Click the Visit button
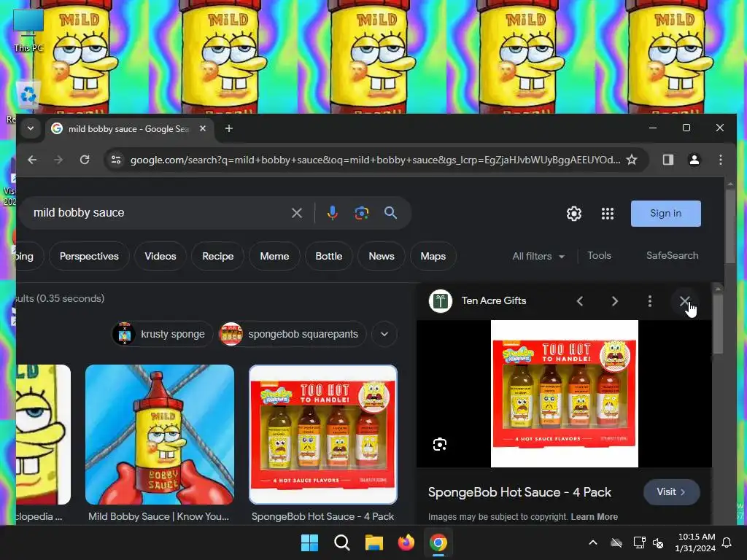Viewport: 747px width, 560px height. tap(672, 492)
